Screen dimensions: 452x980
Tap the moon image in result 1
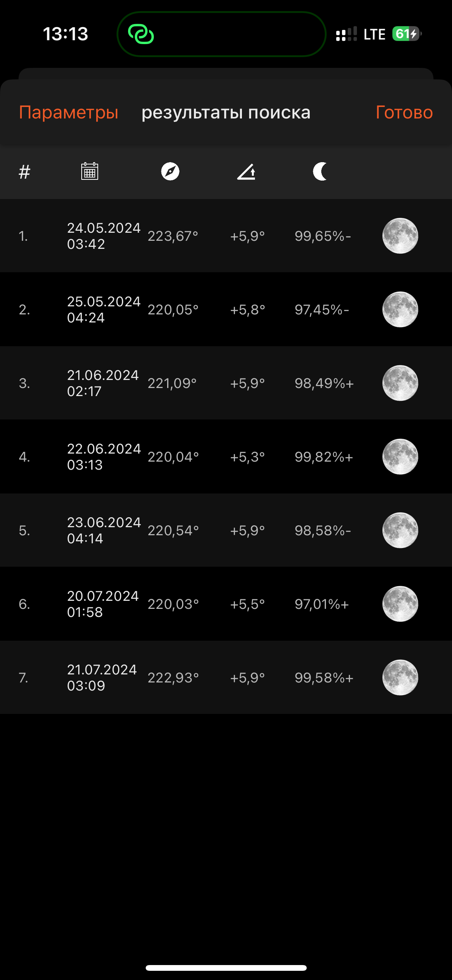click(x=400, y=236)
